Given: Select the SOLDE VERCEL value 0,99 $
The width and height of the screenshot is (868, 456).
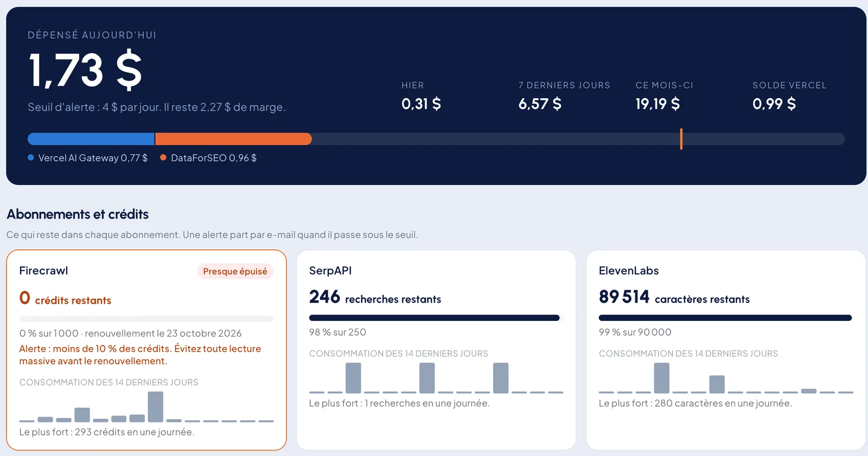Looking at the screenshot, I should tap(774, 104).
